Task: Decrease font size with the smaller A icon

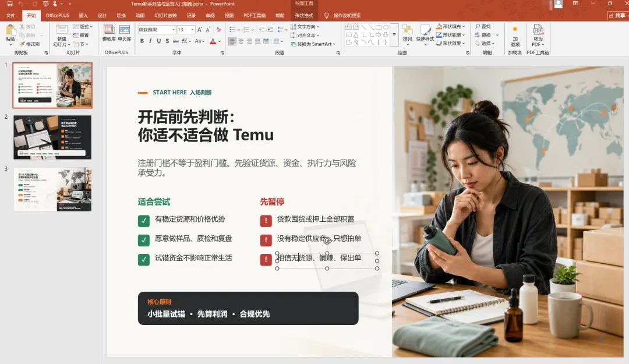Action: pyautogui.click(x=208, y=30)
